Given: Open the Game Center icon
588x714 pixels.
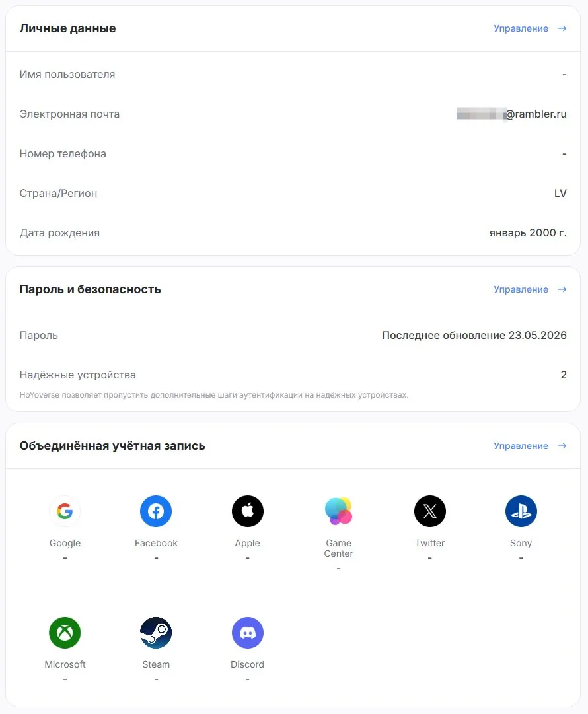Looking at the screenshot, I should coord(338,511).
